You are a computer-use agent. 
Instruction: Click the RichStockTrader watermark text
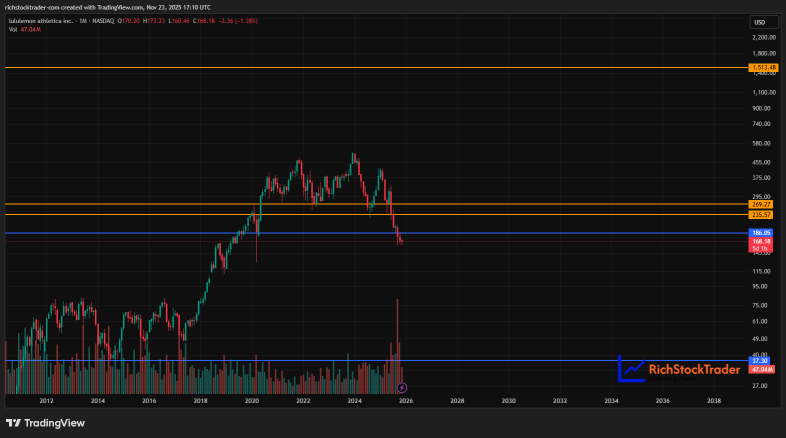tap(694, 370)
